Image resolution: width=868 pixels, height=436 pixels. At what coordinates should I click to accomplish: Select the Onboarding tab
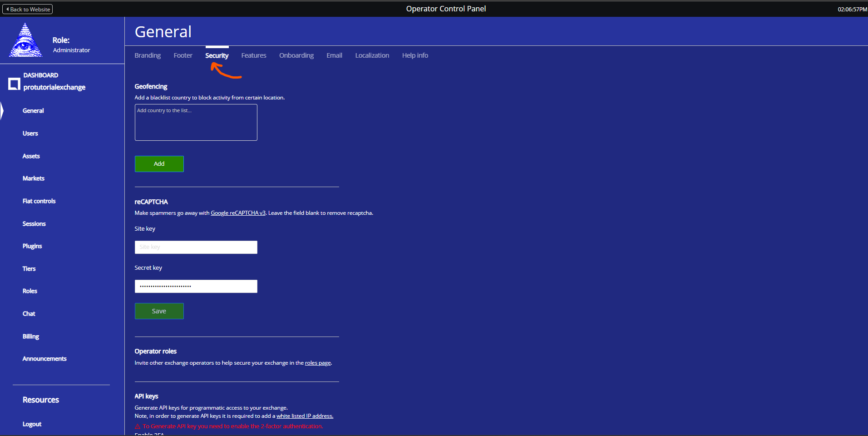[x=296, y=55]
